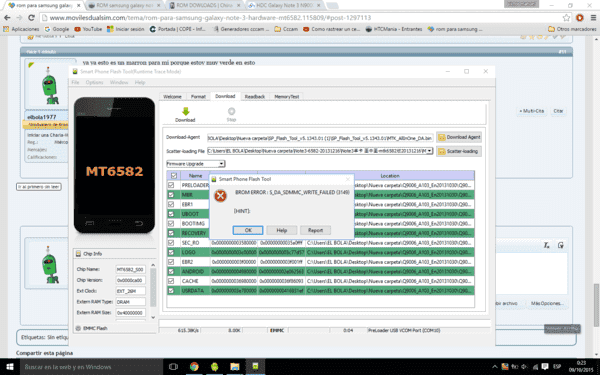Uncheck the EBR1 row checkbox
Image resolution: width=600 pixels, height=375 pixels.
pos(171,204)
